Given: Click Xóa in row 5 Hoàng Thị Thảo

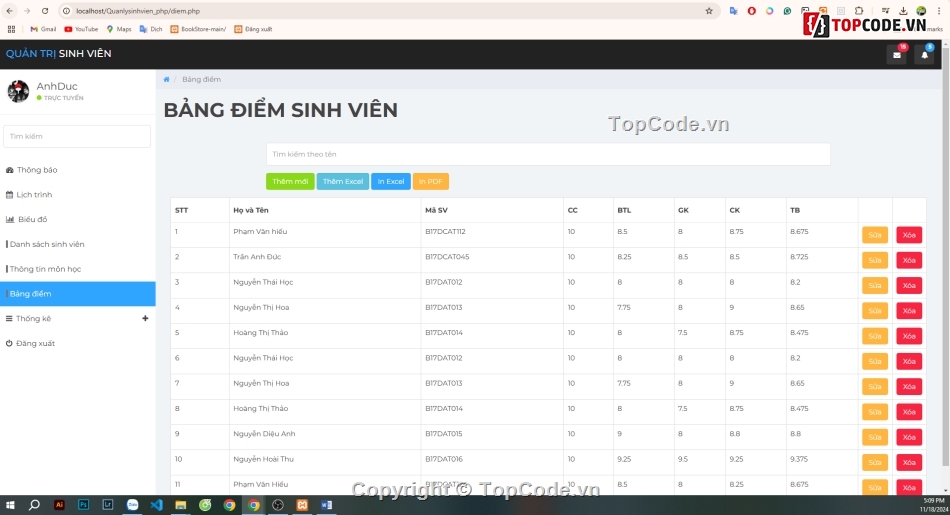Looking at the screenshot, I should [x=909, y=336].
